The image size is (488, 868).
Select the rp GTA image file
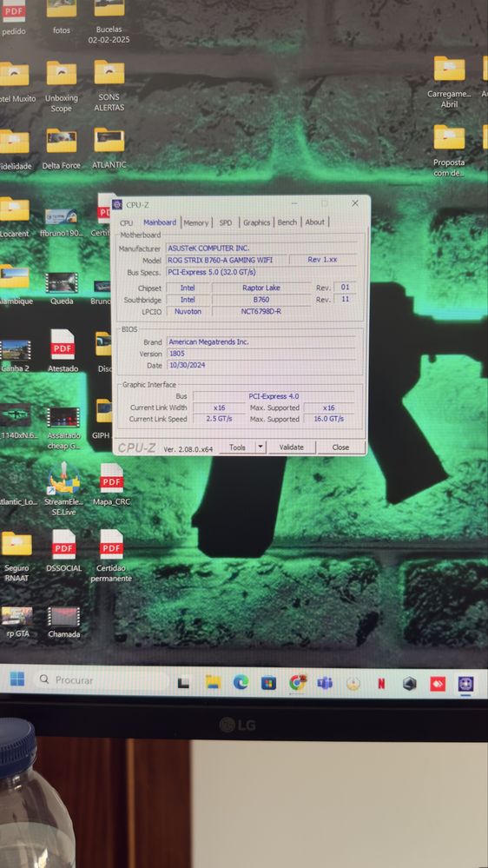point(17,621)
